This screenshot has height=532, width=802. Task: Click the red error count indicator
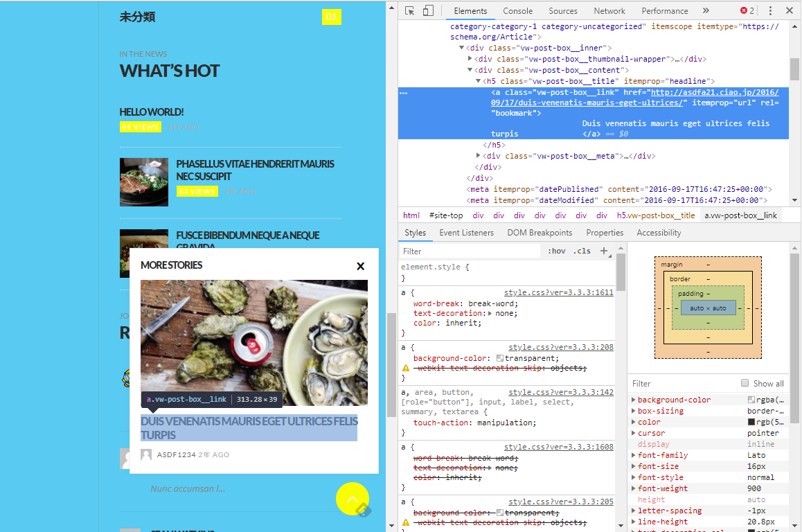tap(747, 10)
